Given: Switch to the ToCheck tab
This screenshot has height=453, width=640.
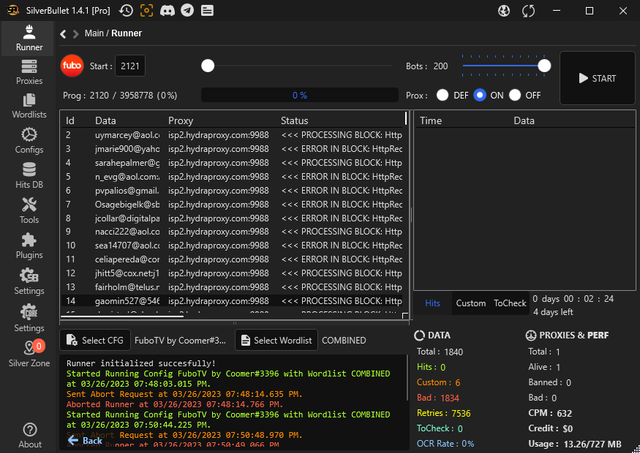Looking at the screenshot, I should coord(509,303).
